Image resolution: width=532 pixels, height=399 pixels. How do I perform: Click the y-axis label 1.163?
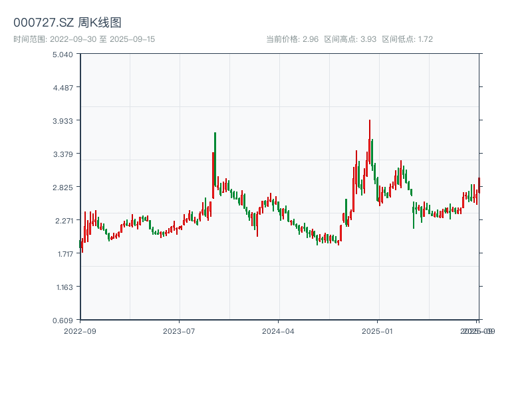coord(65,287)
